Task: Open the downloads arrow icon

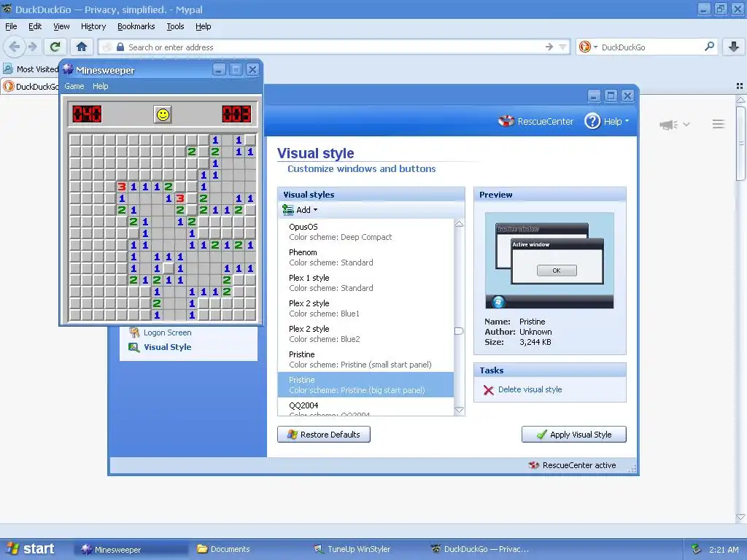Action: tap(734, 47)
